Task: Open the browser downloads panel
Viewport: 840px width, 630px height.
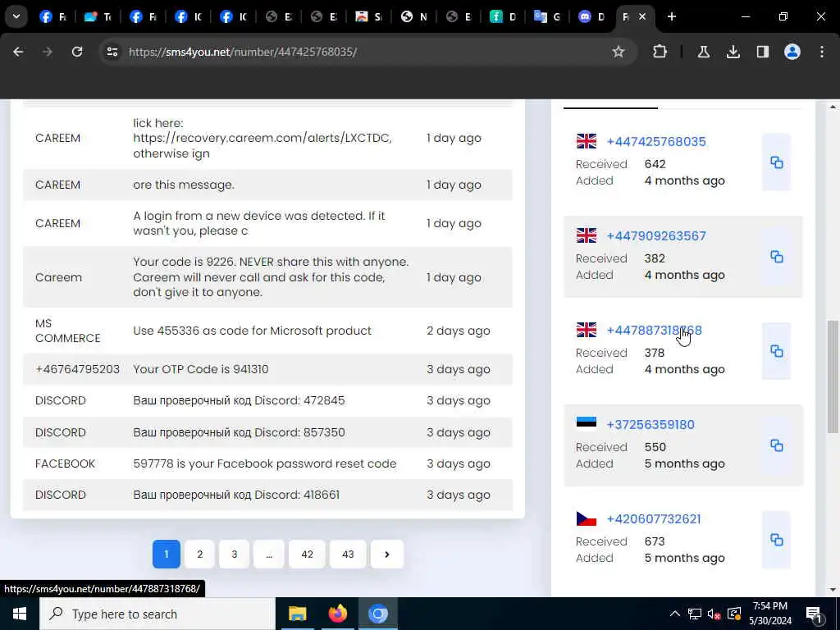Action: pyautogui.click(x=733, y=52)
